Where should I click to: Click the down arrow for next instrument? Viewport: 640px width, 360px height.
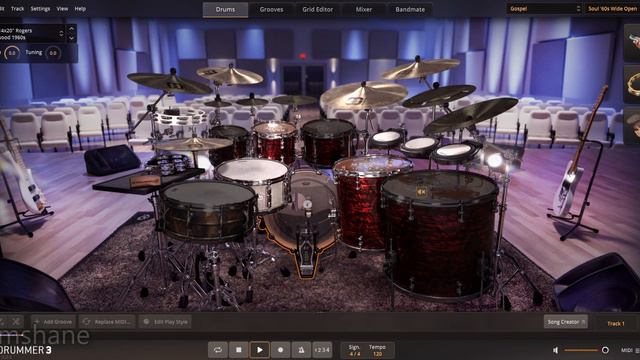(x=71, y=38)
